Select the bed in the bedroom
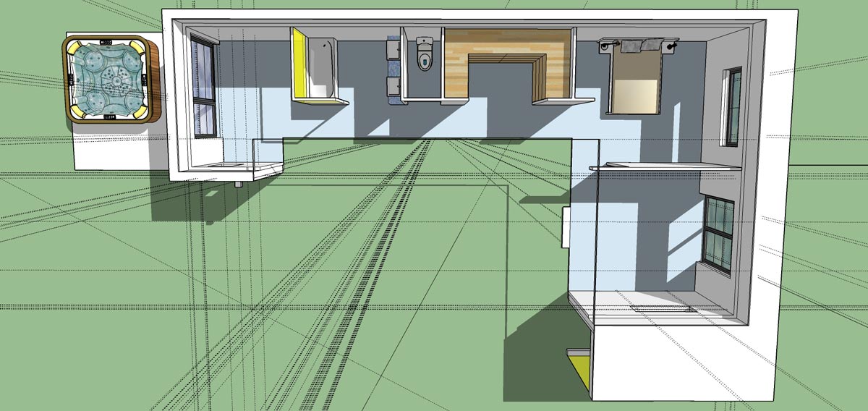 click(635, 77)
